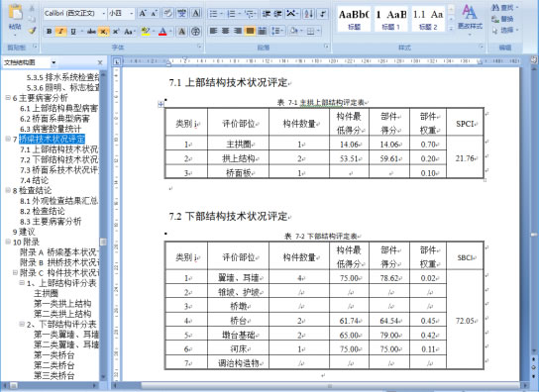Select the justify alignment icon
This screenshot has width=539, height=392.
click(x=250, y=32)
